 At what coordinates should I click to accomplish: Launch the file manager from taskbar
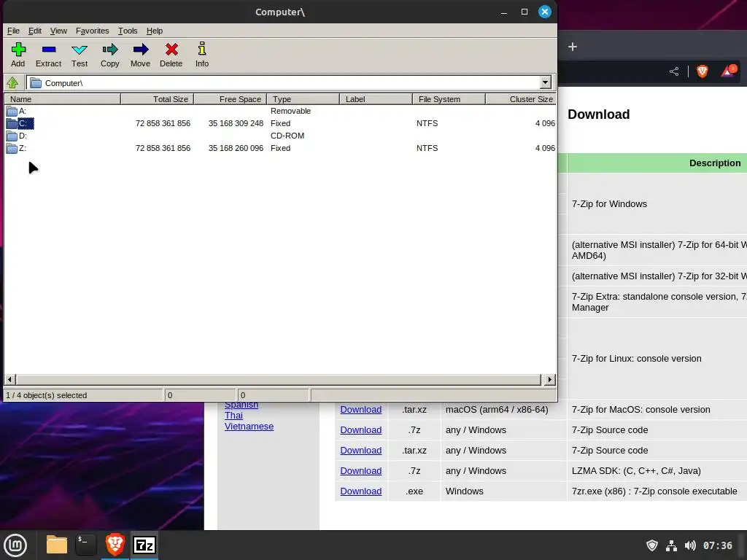(x=57, y=545)
